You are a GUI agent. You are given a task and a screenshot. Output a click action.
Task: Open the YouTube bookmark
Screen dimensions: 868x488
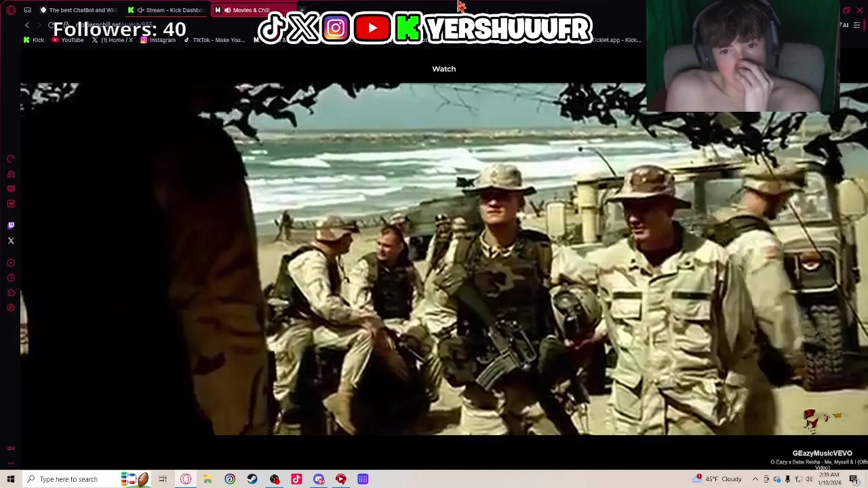click(x=68, y=40)
